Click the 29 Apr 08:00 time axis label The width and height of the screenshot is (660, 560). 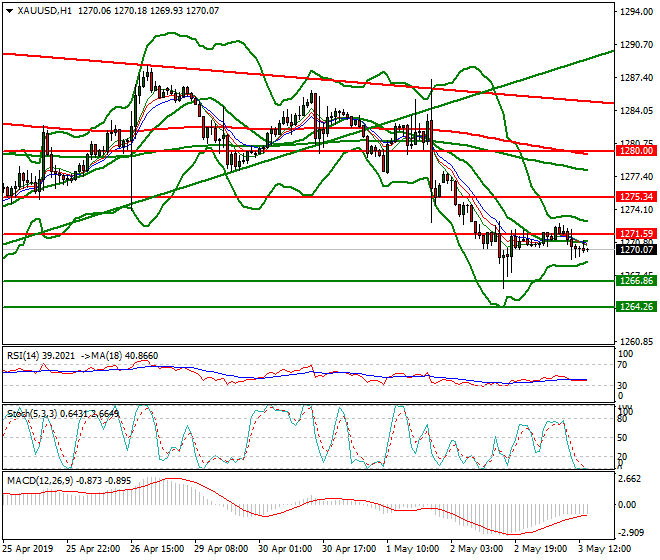pos(221,549)
